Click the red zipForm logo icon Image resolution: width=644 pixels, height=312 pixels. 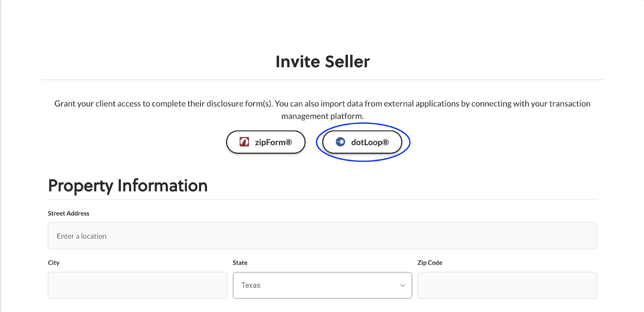point(244,142)
